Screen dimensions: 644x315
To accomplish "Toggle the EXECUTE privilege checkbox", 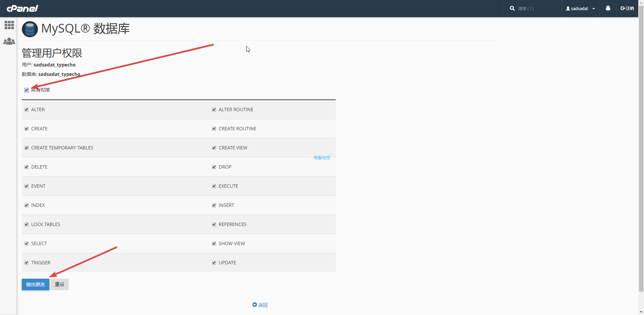I will [214, 186].
